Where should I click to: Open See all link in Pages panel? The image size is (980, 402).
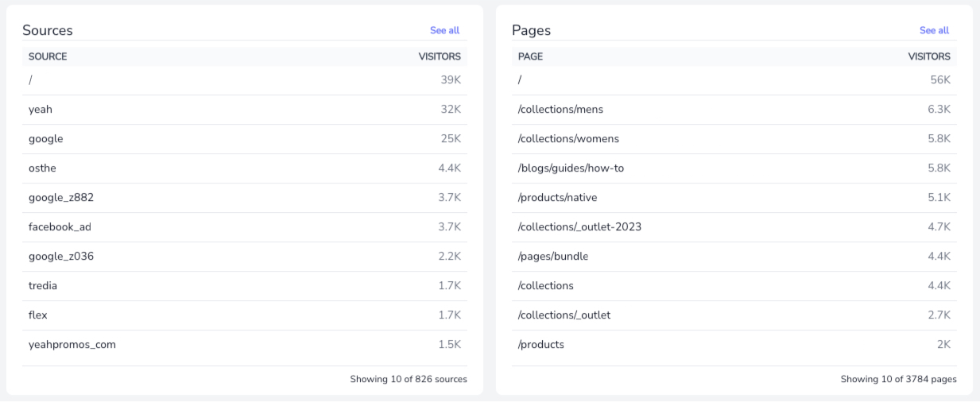(x=934, y=30)
